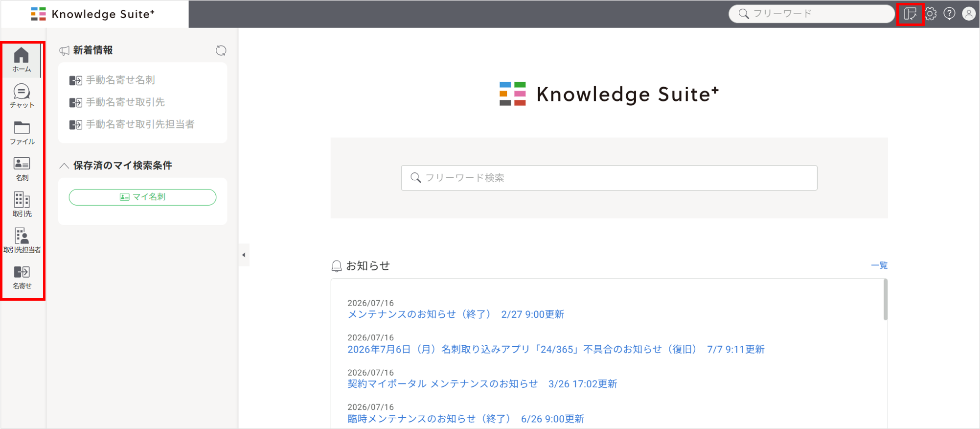Click the magnifier in the central search box
Viewport: 980px width, 429px height.
415,178
